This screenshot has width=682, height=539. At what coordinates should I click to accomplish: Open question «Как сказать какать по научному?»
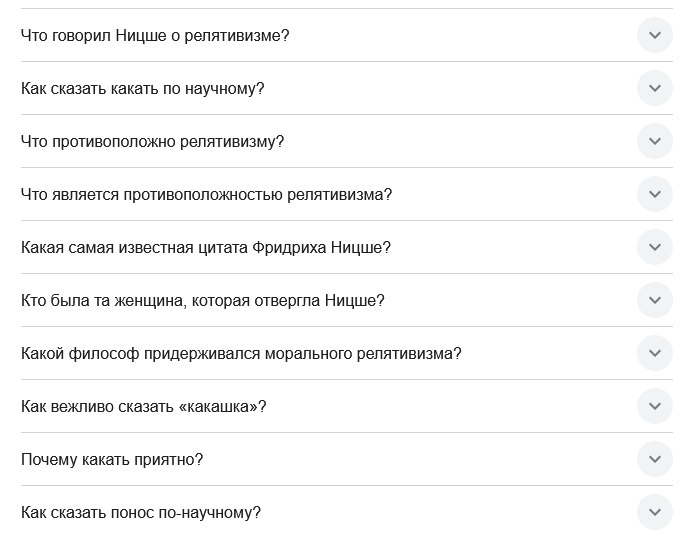(142, 88)
